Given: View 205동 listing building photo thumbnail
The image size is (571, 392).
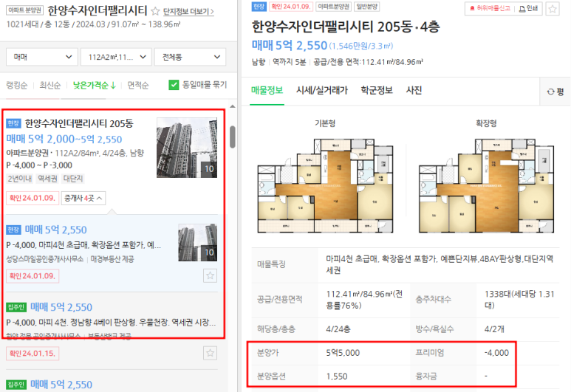Looking at the screenshot, I should 187,148.
